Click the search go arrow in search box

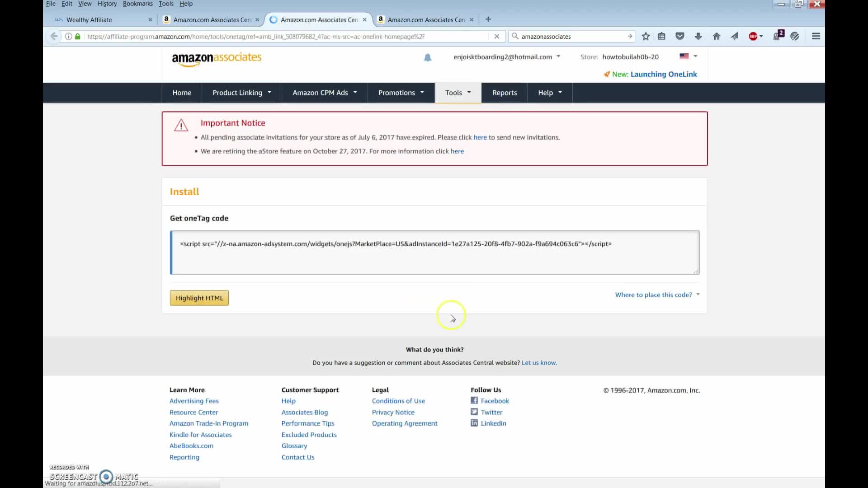(629, 36)
